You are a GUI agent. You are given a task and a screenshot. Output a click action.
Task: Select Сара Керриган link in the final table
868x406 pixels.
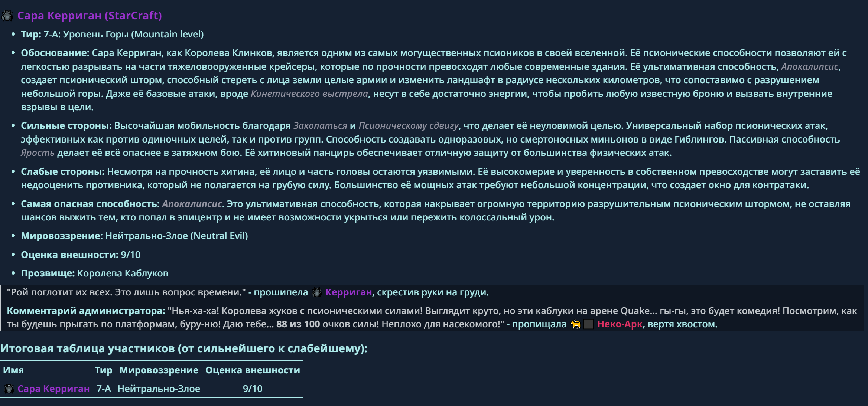click(53, 389)
